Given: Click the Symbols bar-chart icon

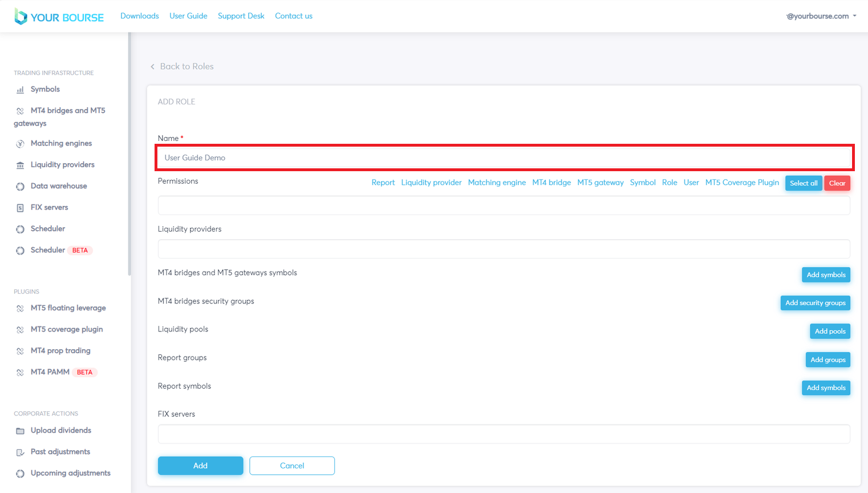Looking at the screenshot, I should point(20,90).
